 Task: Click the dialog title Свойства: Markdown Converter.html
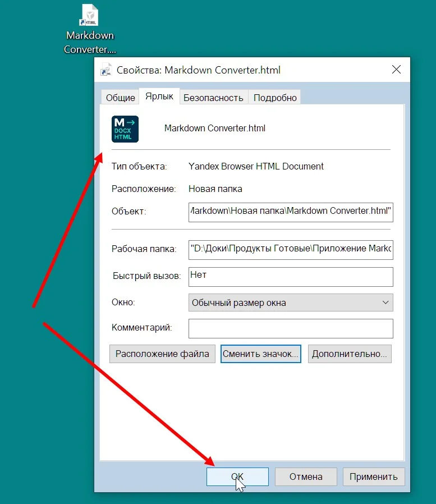tap(198, 70)
